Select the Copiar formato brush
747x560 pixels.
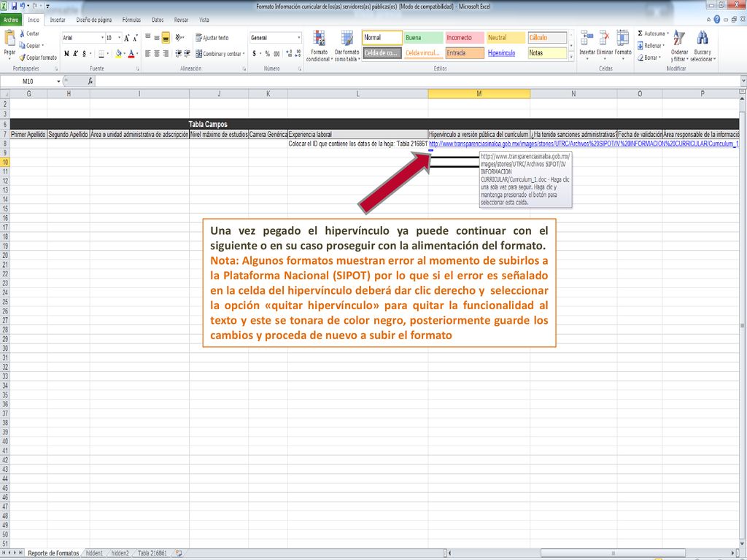[x=22, y=57]
